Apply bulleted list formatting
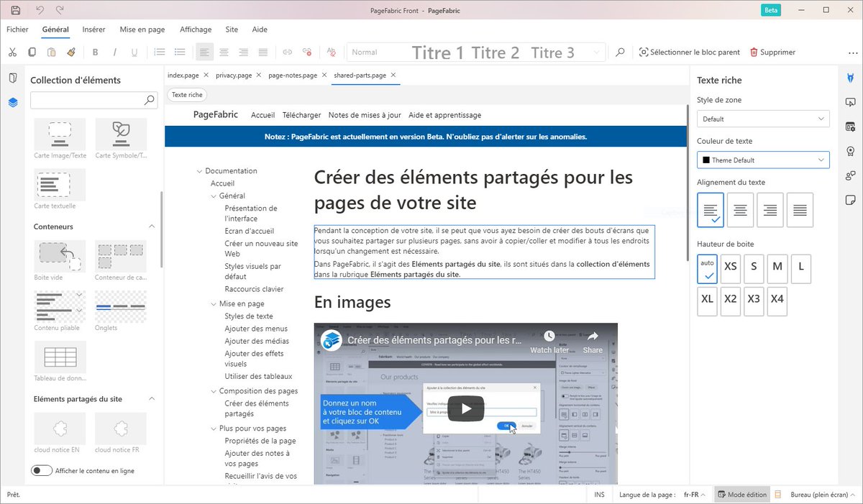This screenshot has width=863, height=504. click(x=180, y=52)
